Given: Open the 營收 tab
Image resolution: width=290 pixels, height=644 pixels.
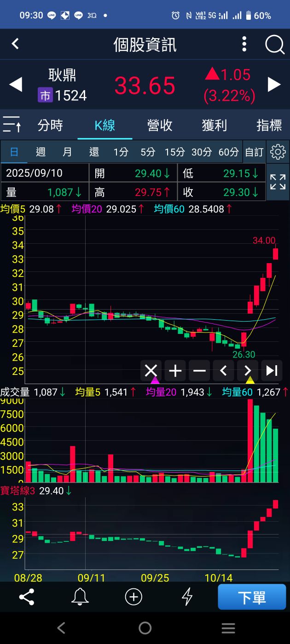Looking at the screenshot, I should (160, 125).
